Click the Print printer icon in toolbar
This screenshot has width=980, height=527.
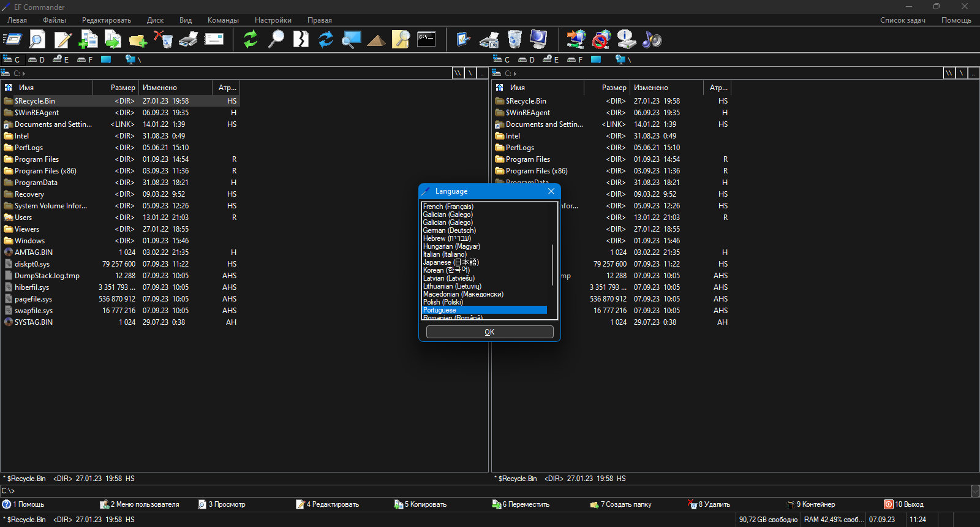(x=189, y=40)
